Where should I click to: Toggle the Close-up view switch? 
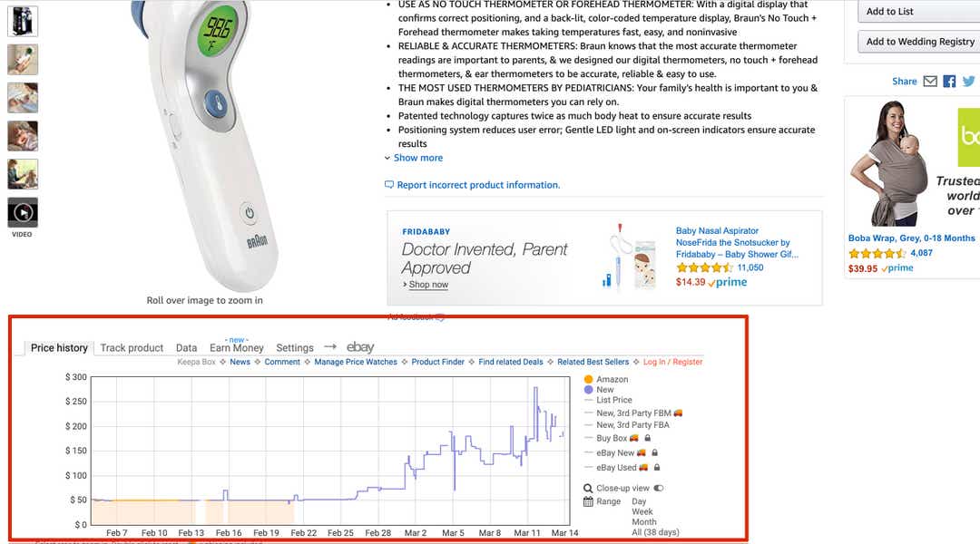click(x=659, y=489)
